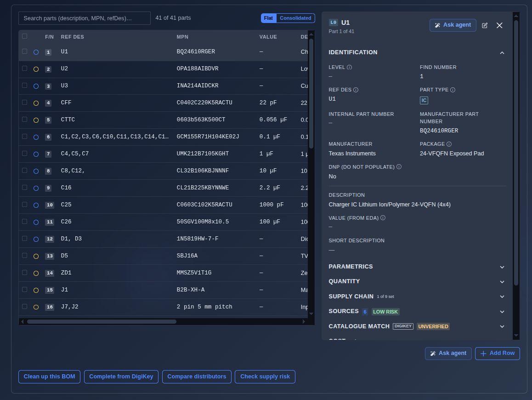This screenshot has height=400, width=532.
Task: Click the status circle for CTTC row
Action: (36, 120)
